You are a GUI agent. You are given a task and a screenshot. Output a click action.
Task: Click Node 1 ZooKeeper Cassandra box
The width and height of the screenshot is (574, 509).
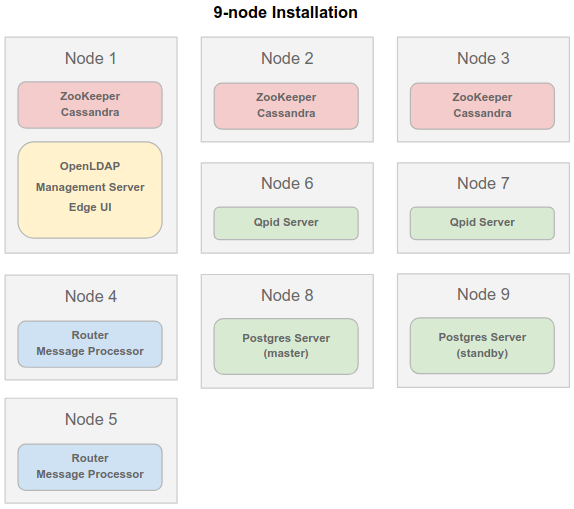pyautogui.click(x=90, y=105)
